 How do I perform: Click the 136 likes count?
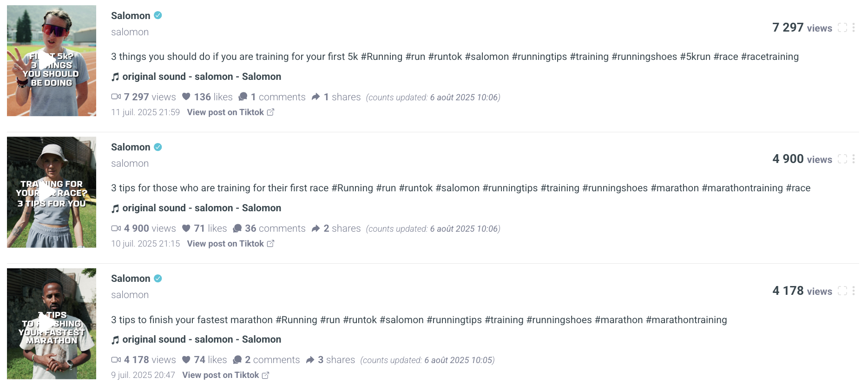(213, 97)
